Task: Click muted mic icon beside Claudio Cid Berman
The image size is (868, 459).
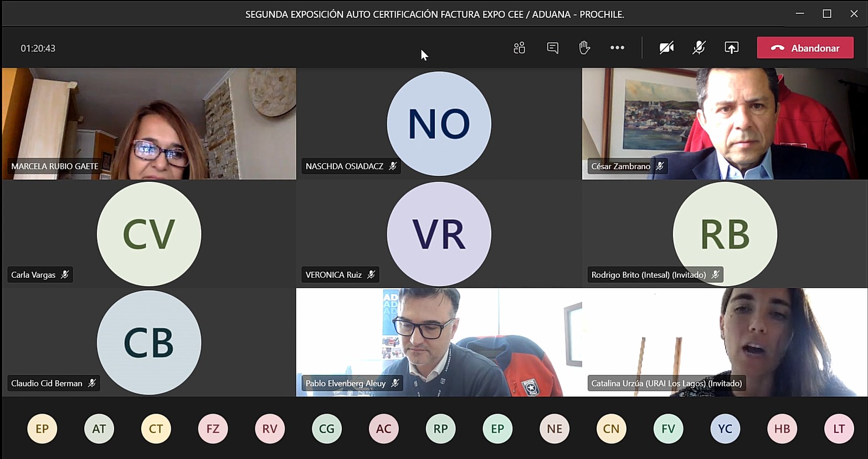Action: click(92, 383)
